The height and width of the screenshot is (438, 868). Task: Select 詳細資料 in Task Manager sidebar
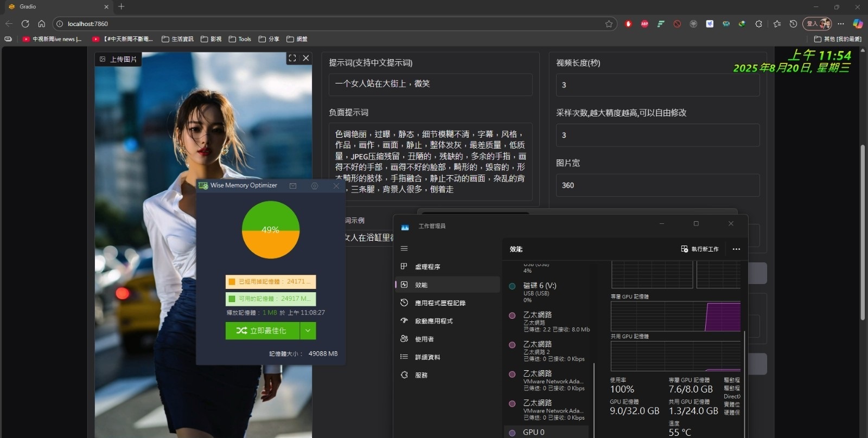tap(427, 357)
